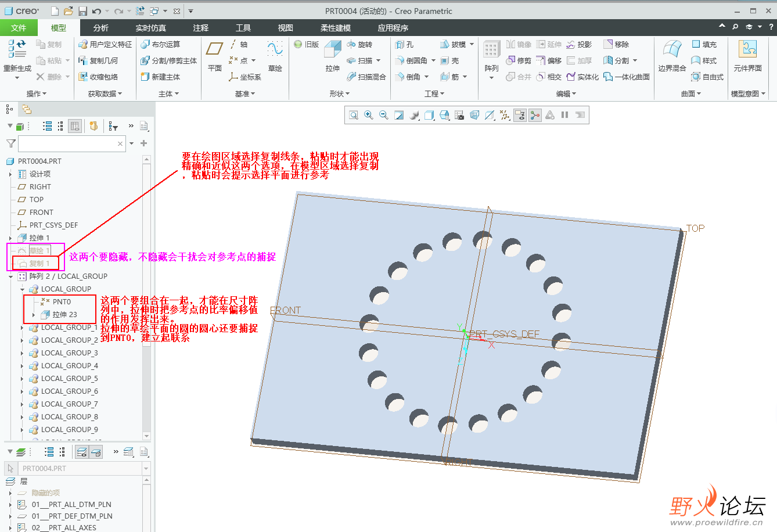The height and width of the screenshot is (532, 777).
Task: Toggle the Perspective View icon
Action: 474,115
